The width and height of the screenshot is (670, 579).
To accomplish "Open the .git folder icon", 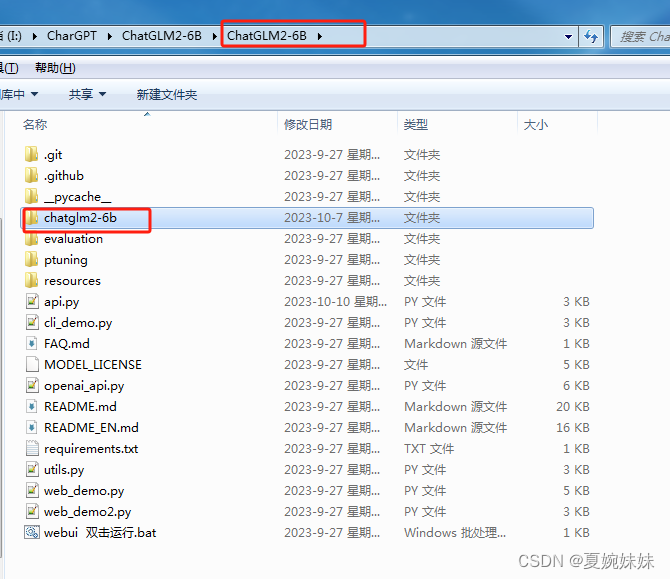I will (31, 154).
